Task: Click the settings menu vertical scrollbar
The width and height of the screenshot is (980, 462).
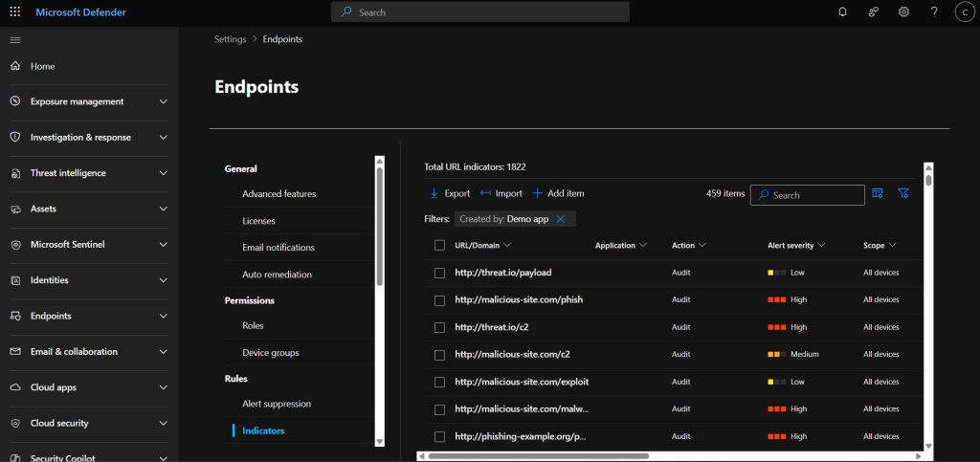Action: pyautogui.click(x=379, y=227)
